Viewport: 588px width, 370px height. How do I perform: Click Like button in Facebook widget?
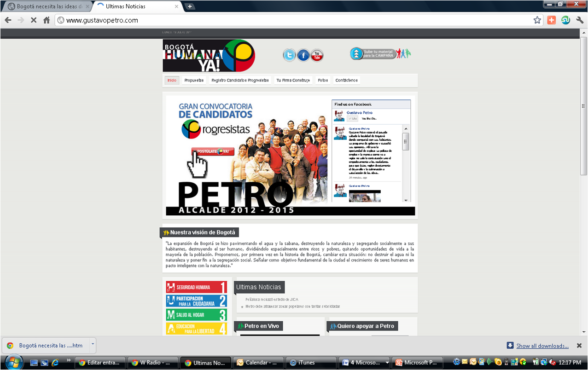(352, 119)
